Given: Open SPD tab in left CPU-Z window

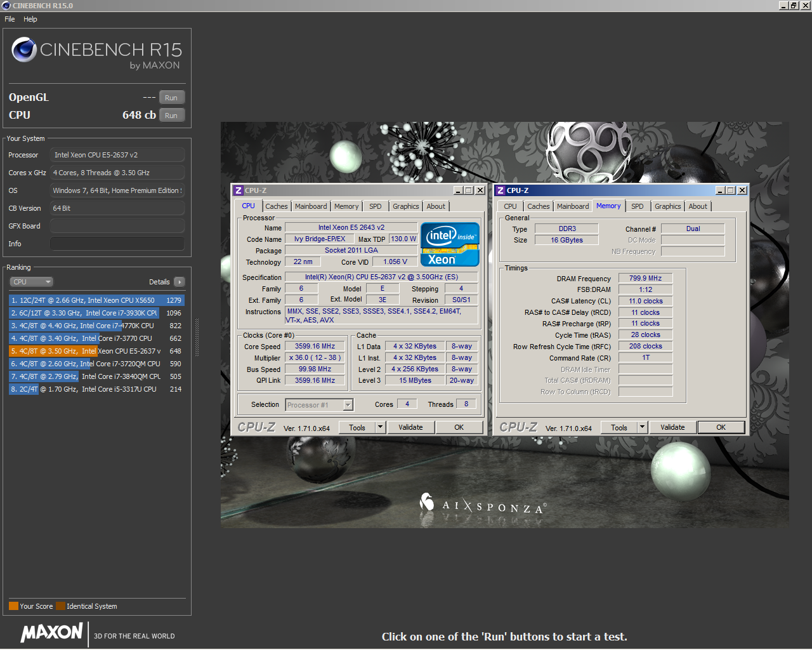Looking at the screenshot, I should [376, 206].
